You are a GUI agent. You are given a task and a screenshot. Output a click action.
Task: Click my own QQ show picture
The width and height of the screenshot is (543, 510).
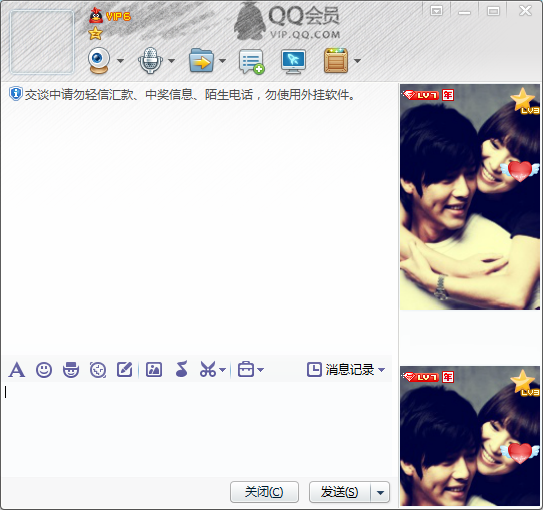(x=470, y=436)
